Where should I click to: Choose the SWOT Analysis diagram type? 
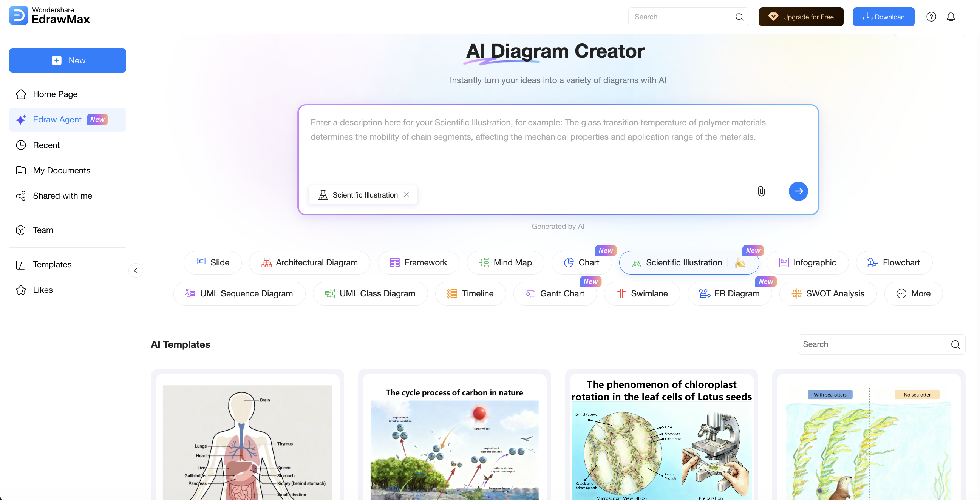tap(828, 293)
